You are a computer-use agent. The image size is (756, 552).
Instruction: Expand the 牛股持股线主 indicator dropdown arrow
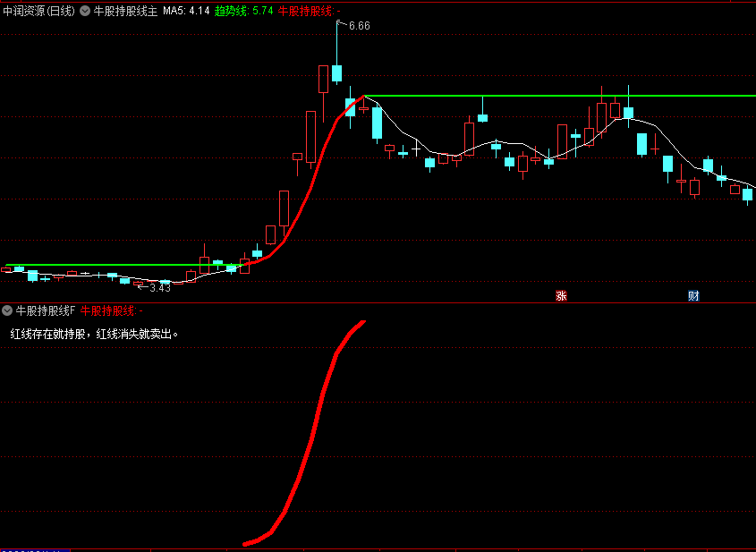[x=85, y=11]
